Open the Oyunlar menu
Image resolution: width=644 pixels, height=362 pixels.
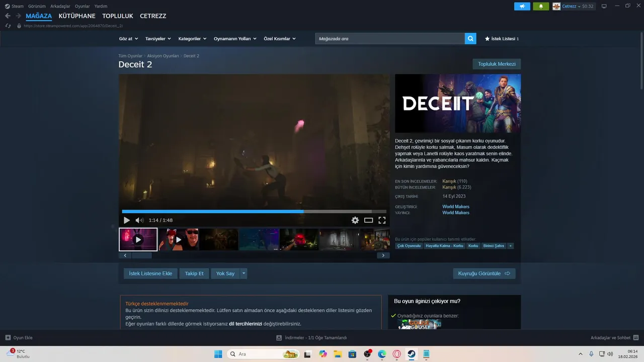(83, 7)
